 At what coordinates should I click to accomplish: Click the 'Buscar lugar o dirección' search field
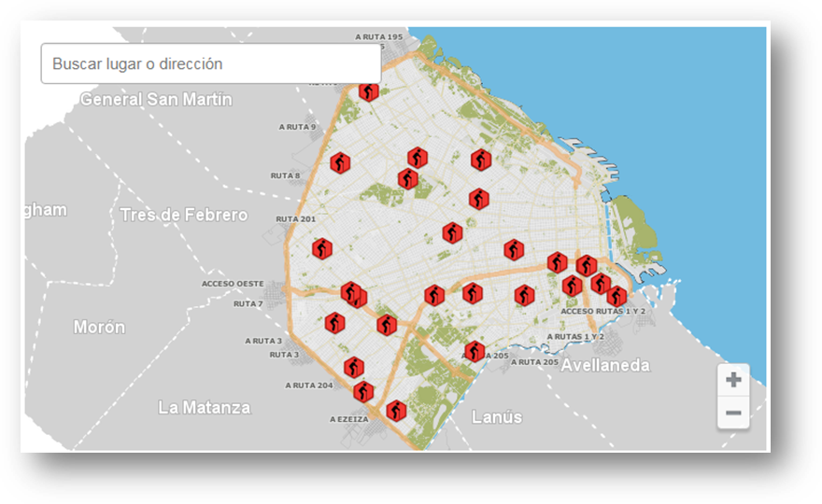click(x=210, y=64)
